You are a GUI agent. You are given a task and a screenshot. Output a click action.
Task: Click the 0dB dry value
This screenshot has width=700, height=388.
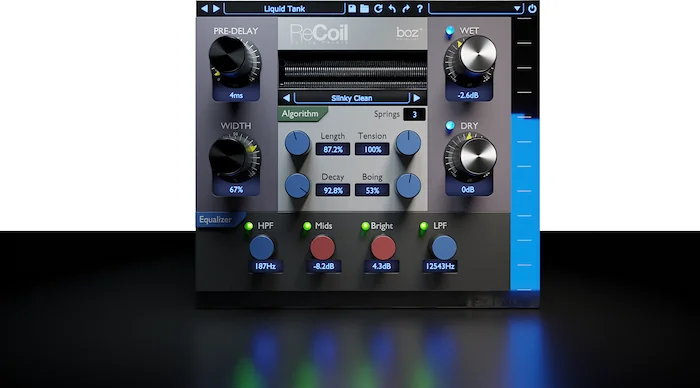(x=468, y=190)
